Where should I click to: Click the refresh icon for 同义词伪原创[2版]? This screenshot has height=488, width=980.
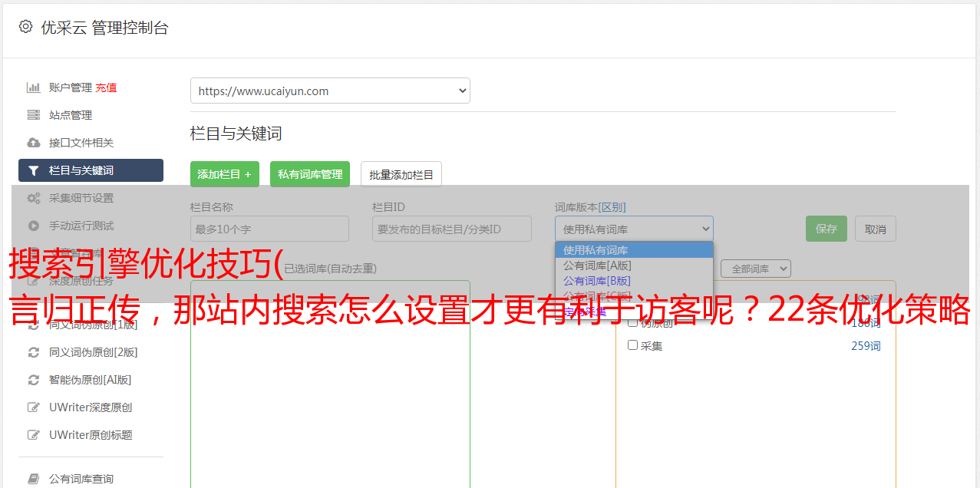click(x=34, y=352)
